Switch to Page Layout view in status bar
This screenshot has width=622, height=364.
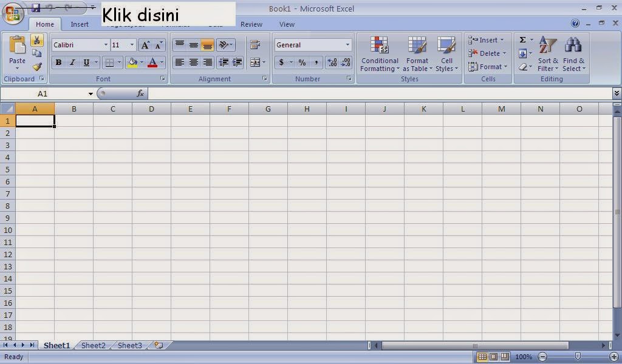point(493,357)
